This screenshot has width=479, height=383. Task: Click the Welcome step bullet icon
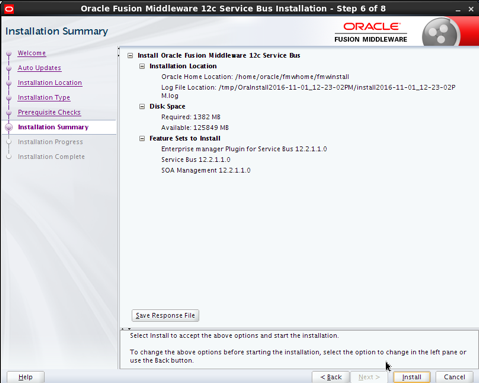[9, 54]
